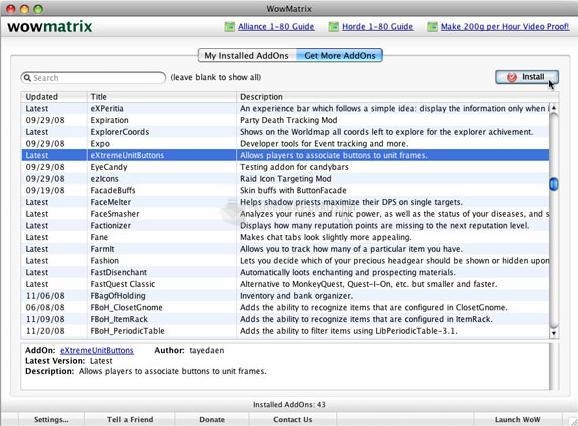Select the FastQuest Classic addon row
The image size is (578, 426).
point(285,284)
